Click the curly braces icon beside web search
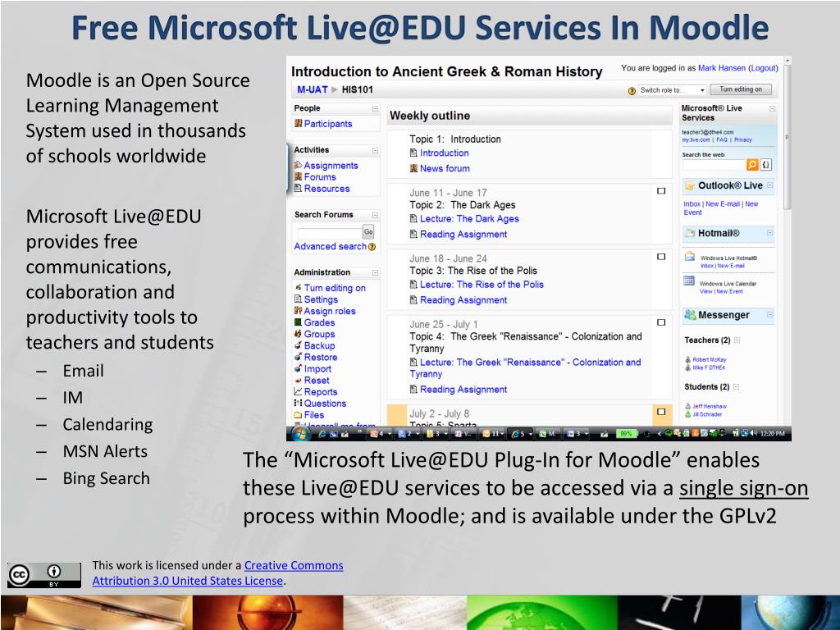This screenshot has height=630, width=840. tap(766, 165)
